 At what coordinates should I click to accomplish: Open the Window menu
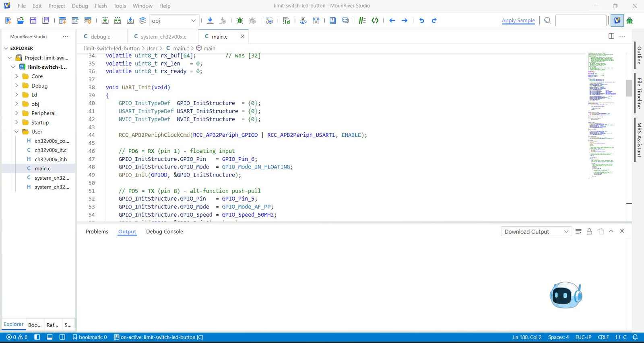tap(142, 6)
